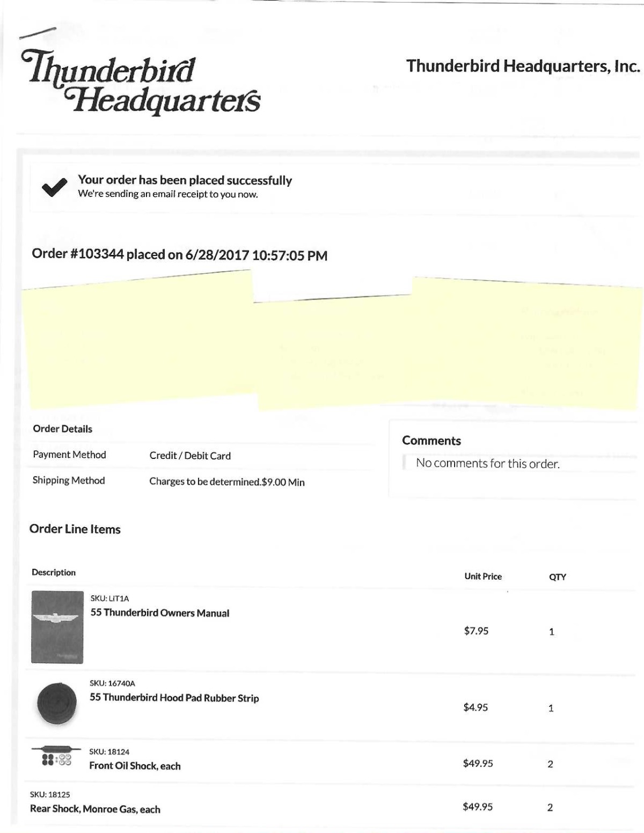Image resolution: width=644 pixels, height=833 pixels.
Task: Select Rear Shock, Monroe Gas, each item
Action: (95, 809)
